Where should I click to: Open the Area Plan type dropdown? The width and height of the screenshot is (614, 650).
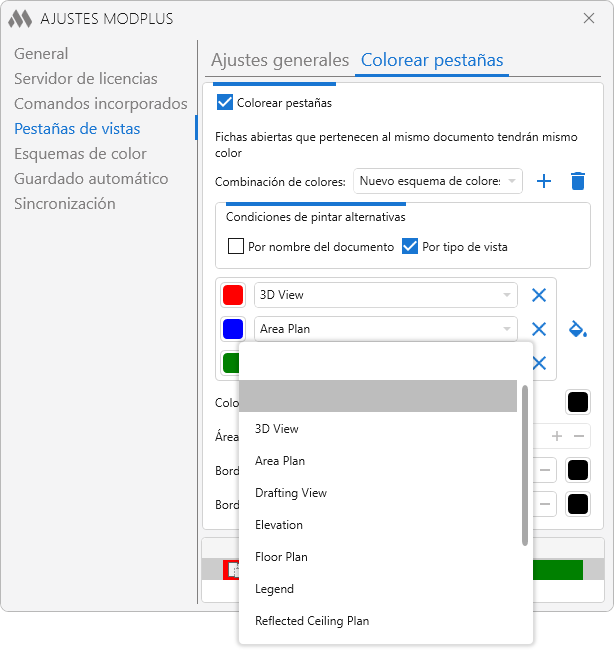click(386, 329)
